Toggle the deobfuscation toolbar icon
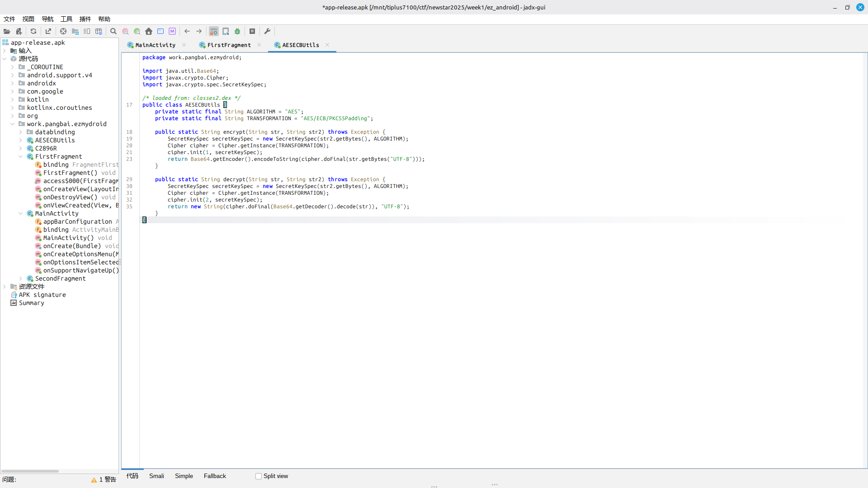 coord(213,31)
